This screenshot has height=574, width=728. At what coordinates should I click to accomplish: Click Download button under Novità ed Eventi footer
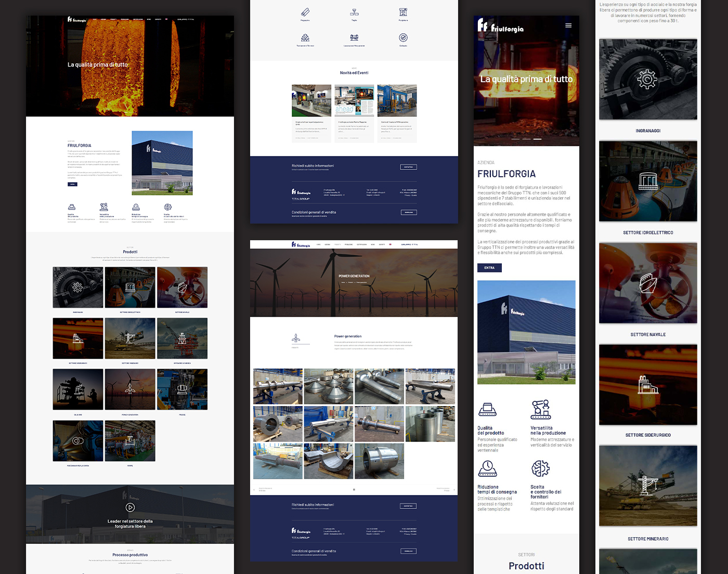(x=409, y=212)
